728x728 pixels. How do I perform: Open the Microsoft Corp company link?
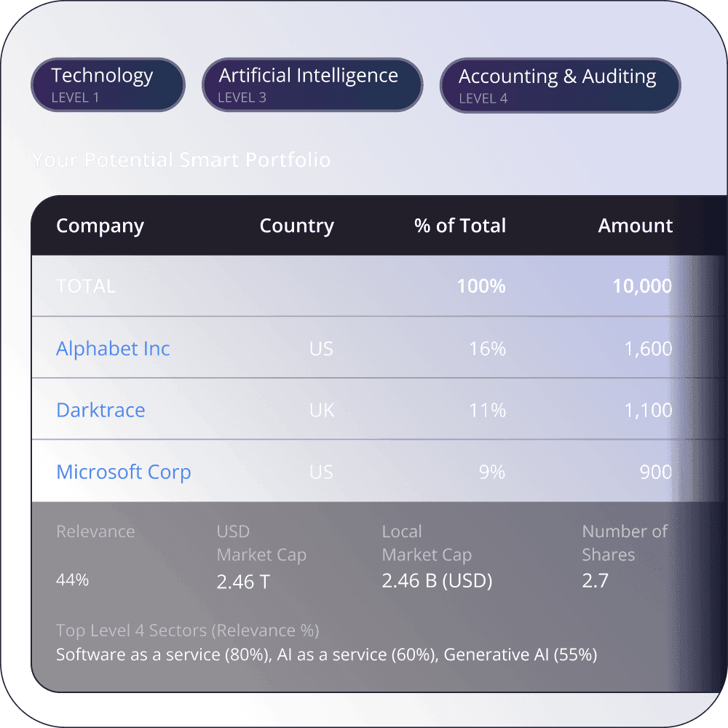coord(124,472)
